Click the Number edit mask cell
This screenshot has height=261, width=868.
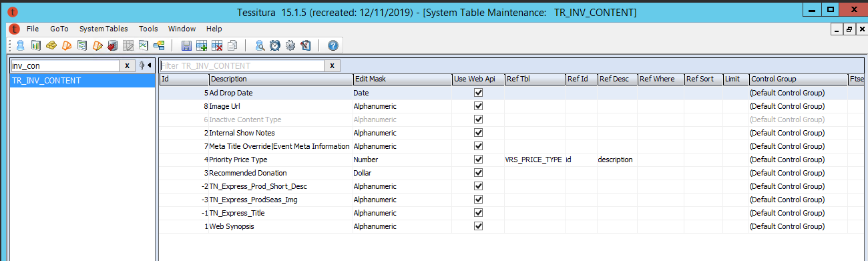pos(402,160)
